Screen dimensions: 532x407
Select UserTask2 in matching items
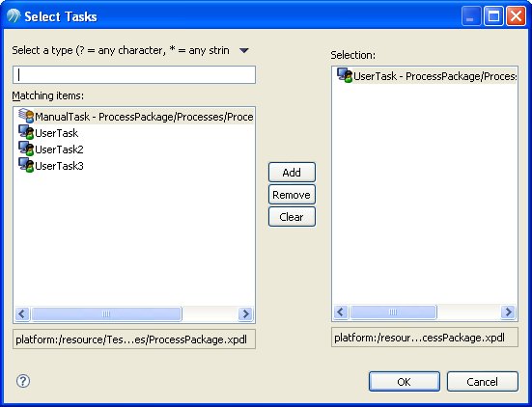59,149
